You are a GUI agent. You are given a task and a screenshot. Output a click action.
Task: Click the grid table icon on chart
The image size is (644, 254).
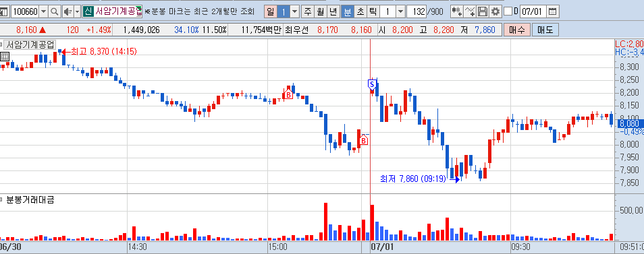5,57
